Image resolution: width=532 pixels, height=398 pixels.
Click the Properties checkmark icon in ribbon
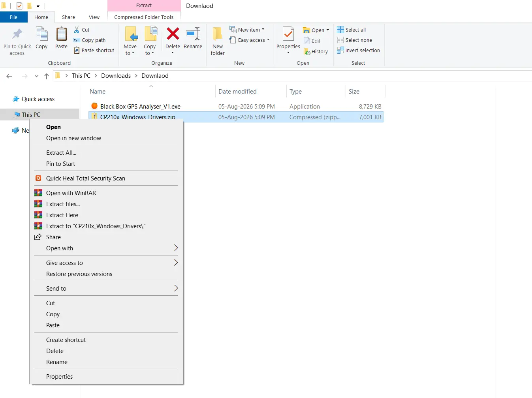pyautogui.click(x=288, y=34)
